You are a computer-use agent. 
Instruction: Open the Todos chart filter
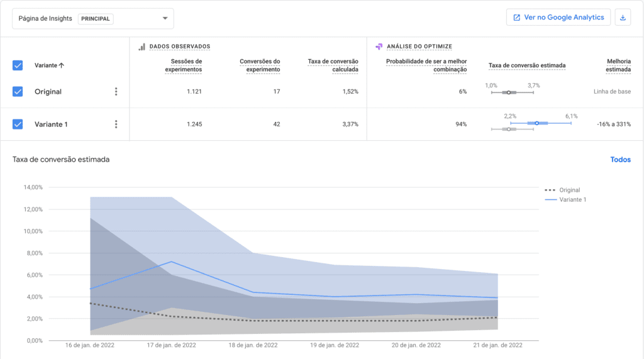point(620,160)
